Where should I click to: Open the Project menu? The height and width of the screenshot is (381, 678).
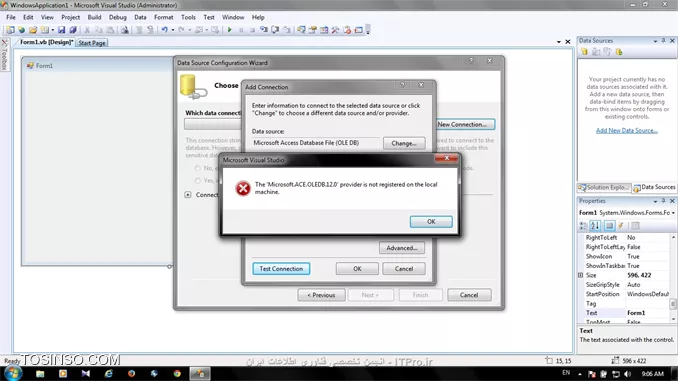pos(70,17)
